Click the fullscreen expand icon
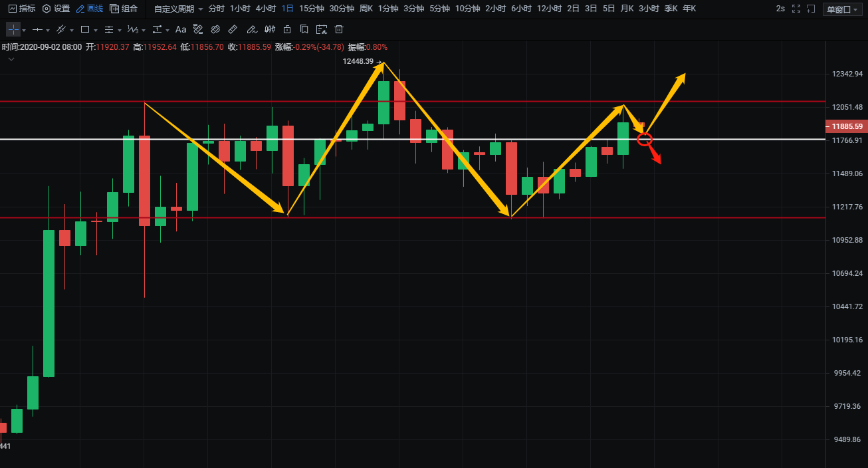Viewport: 868px width, 468px height. click(x=796, y=9)
